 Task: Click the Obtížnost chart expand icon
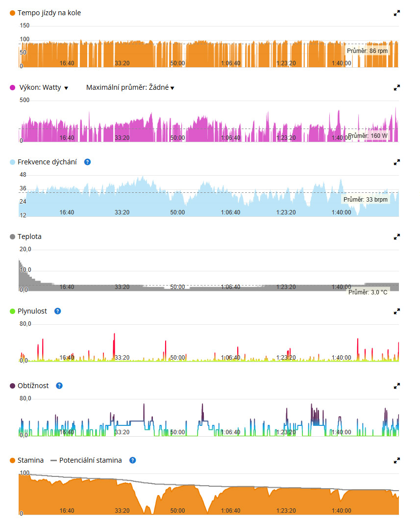(x=397, y=386)
